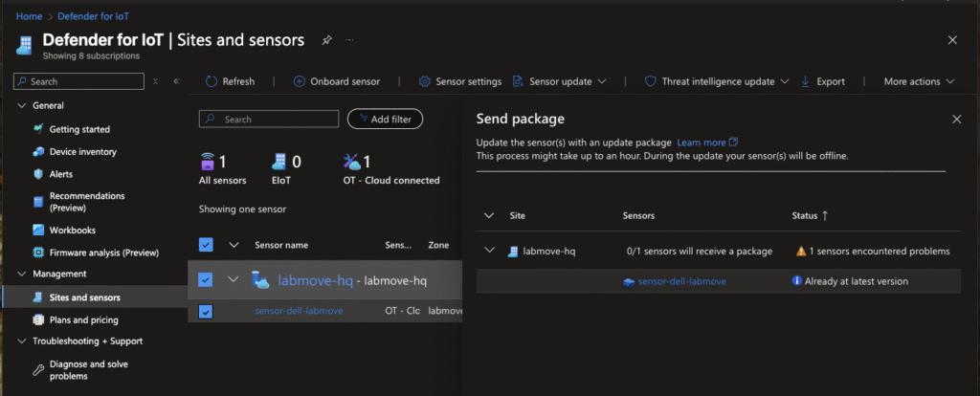Open the More actions dropdown
The height and width of the screenshot is (396, 980).
point(920,81)
